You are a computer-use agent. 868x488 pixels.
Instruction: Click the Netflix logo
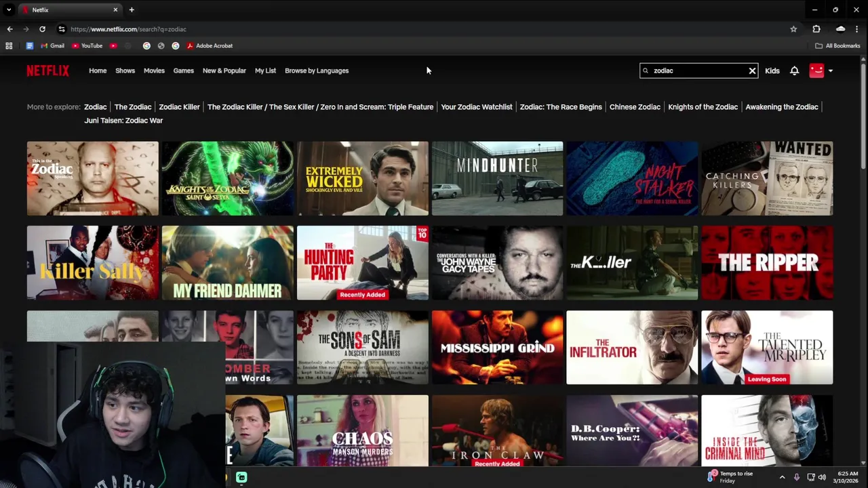click(x=47, y=70)
